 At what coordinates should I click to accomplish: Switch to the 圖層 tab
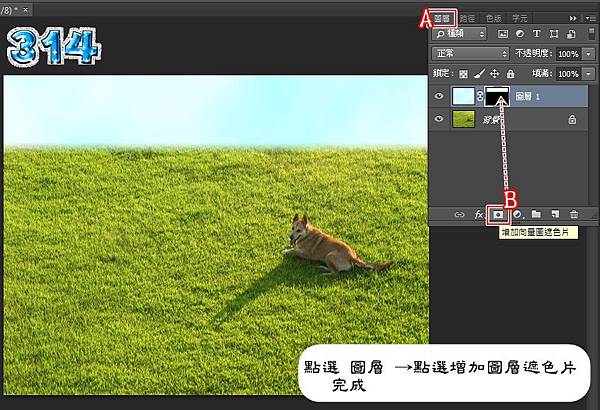(442, 18)
